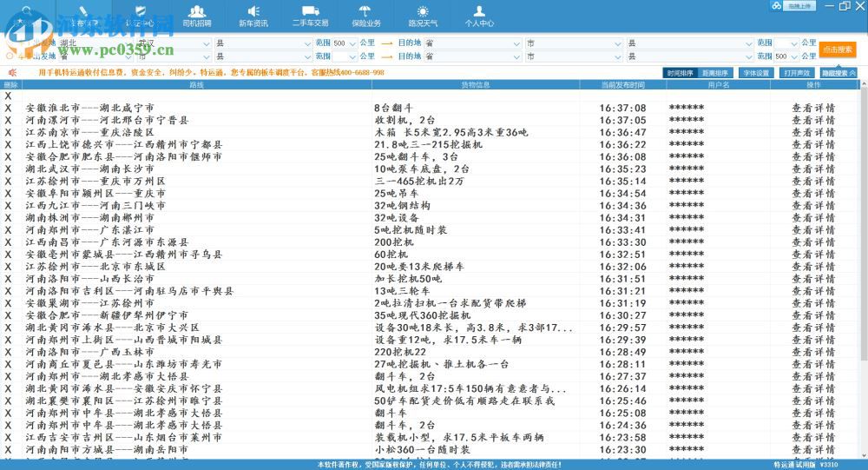Viewport: 868px width, 470px height.
Task: View details for 8台翻斗 row
Action: tap(813, 108)
